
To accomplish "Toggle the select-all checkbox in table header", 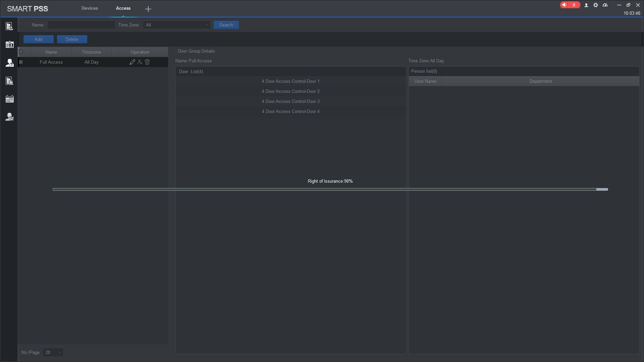I will click(x=21, y=52).
